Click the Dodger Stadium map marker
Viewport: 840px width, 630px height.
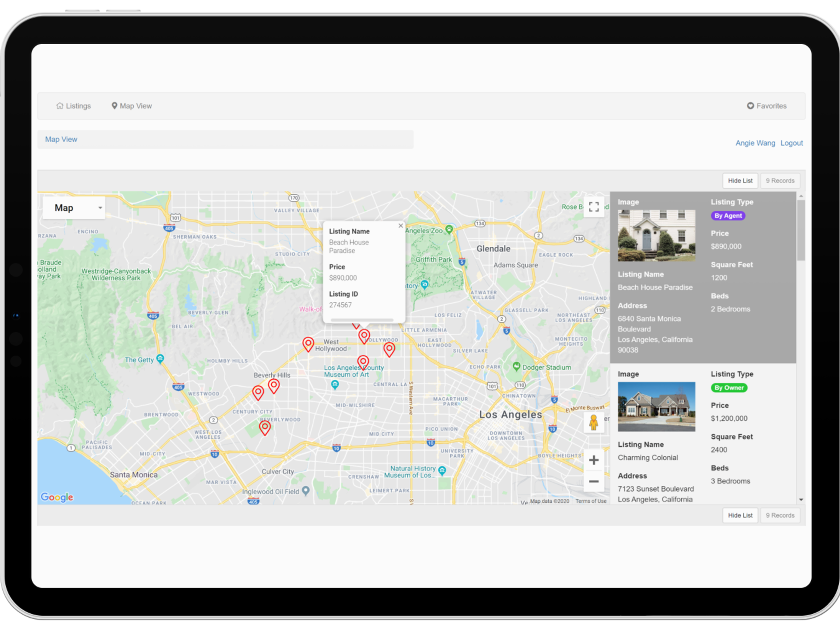[516, 366]
